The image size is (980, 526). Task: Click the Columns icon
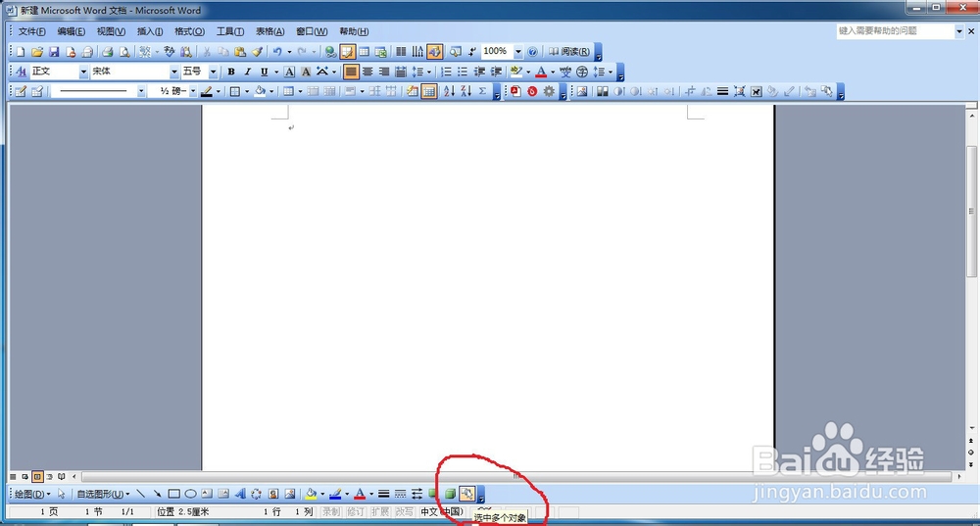tap(401, 52)
